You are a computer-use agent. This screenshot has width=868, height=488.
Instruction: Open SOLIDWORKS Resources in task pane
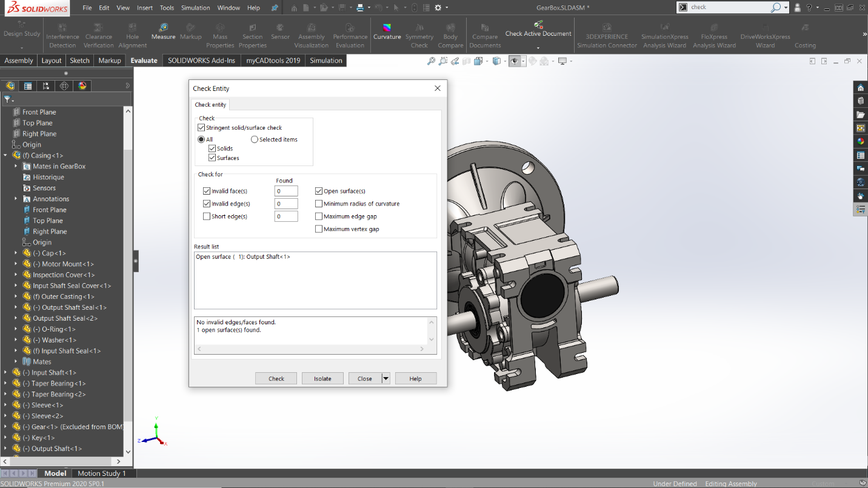coord(861,88)
